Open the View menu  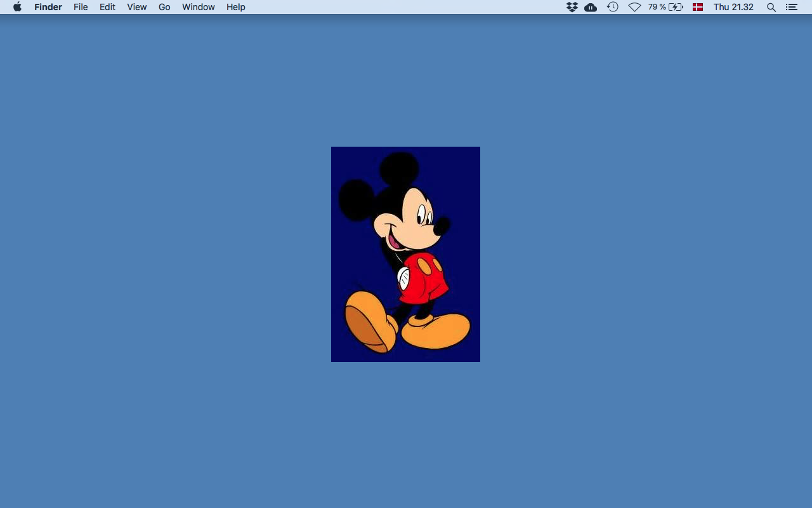(x=136, y=7)
